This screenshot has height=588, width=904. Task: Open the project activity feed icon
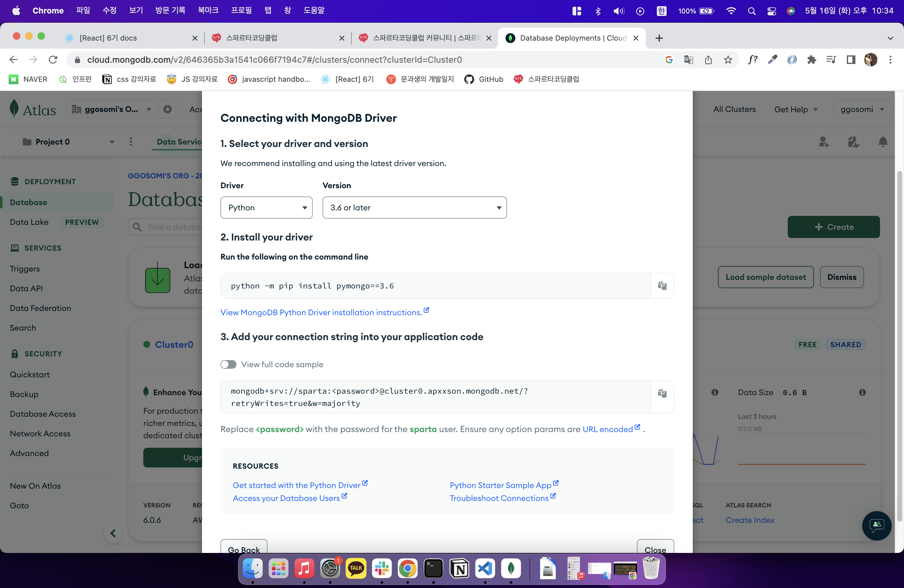click(x=853, y=142)
